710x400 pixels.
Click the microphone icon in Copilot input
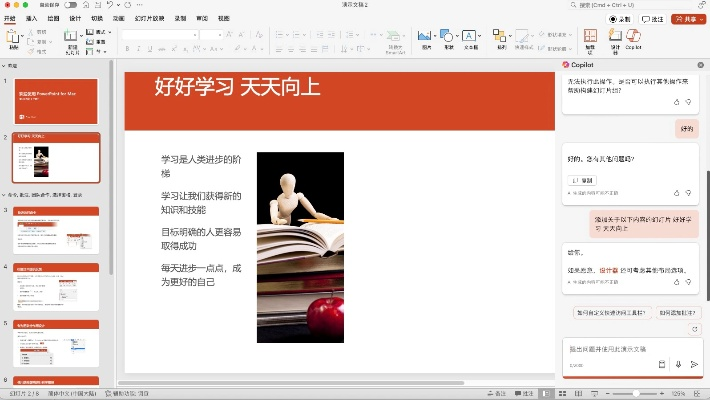[678, 364]
